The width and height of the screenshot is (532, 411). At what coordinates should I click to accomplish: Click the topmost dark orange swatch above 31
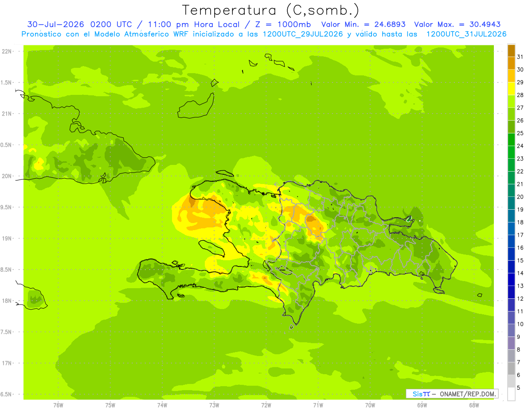pos(511,51)
